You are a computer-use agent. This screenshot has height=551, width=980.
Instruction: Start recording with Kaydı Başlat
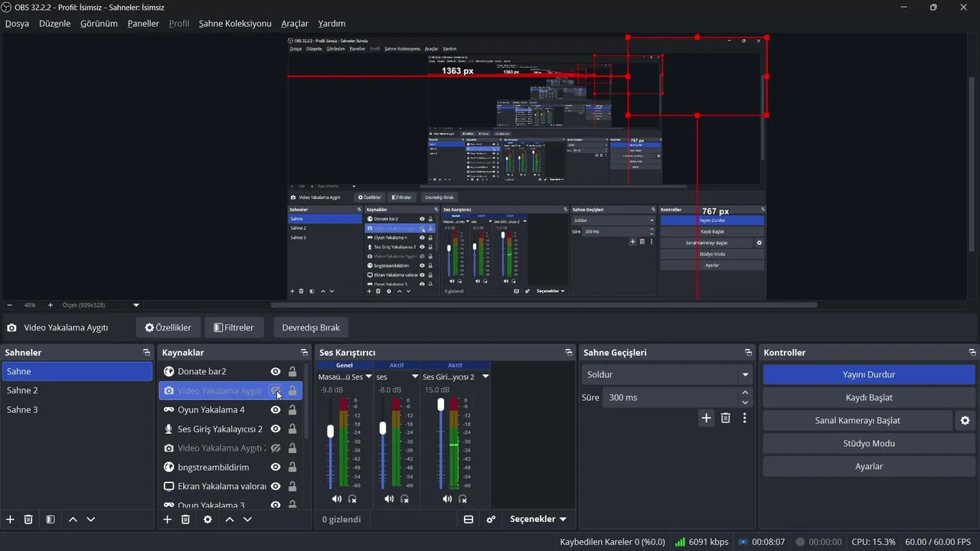(869, 398)
